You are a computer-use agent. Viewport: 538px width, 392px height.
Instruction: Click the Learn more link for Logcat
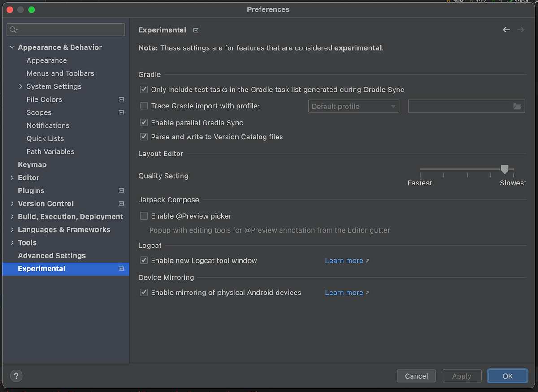coord(344,260)
